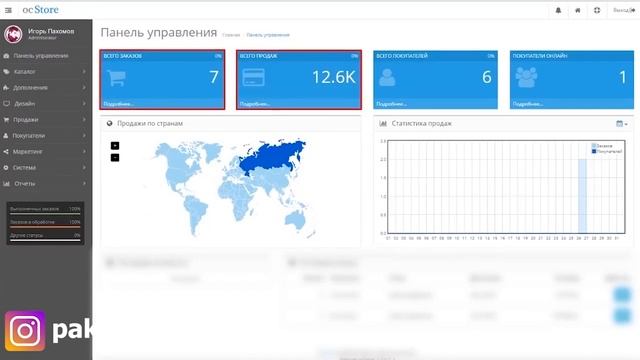Screen dimensions: 640x360
Task: Expand the Продажи submenu chevron
Action: [x=84, y=120]
